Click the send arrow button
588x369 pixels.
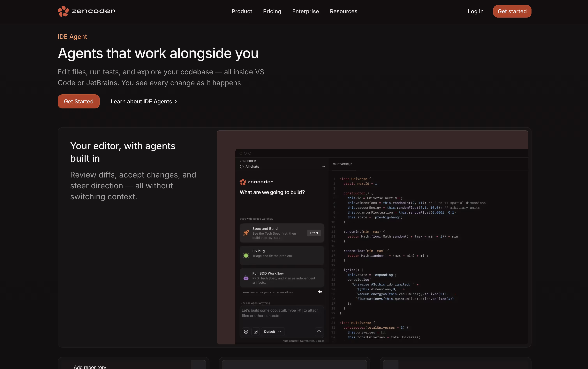tap(319, 331)
